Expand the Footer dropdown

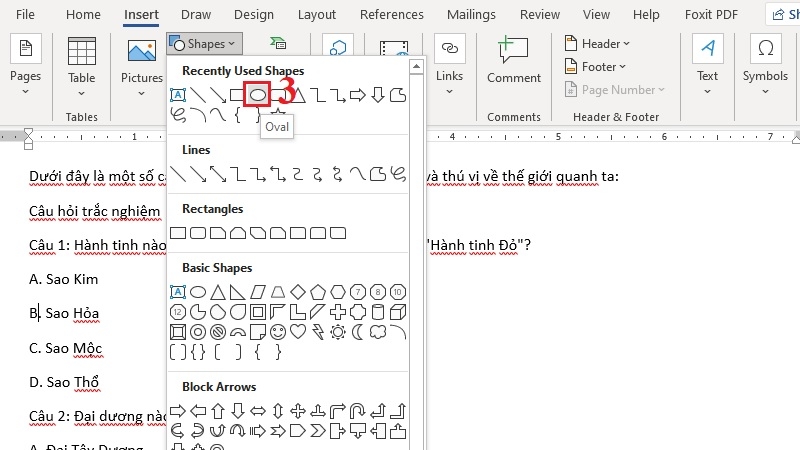tap(595, 67)
